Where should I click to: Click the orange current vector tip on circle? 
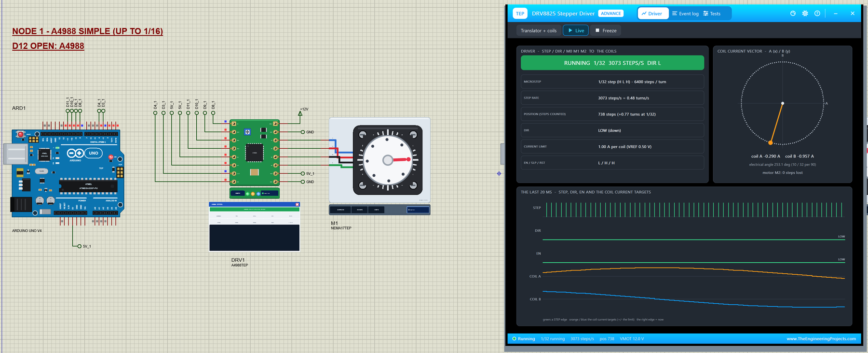pos(770,143)
